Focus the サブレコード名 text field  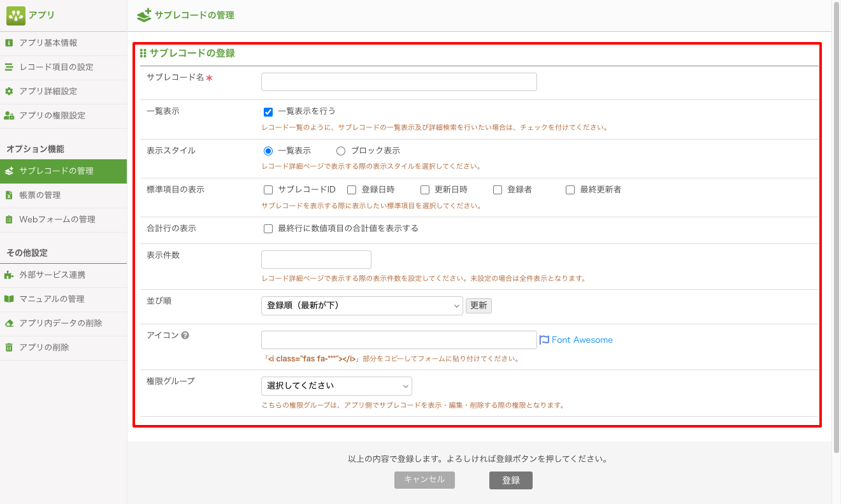pos(399,82)
